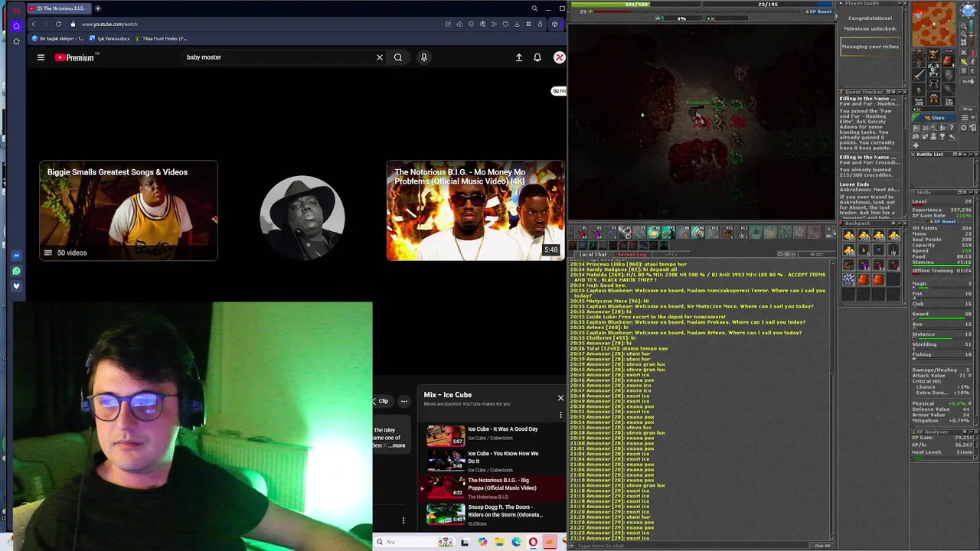
Task: Click the helmet slot in Tibia inventory
Action: 933,54
